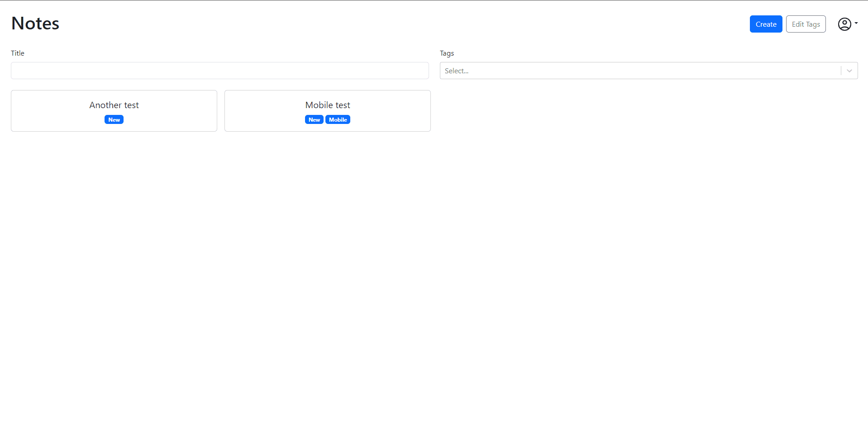868x432 pixels.
Task: Click the Mobile tag badge
Action: click(338, 120)
